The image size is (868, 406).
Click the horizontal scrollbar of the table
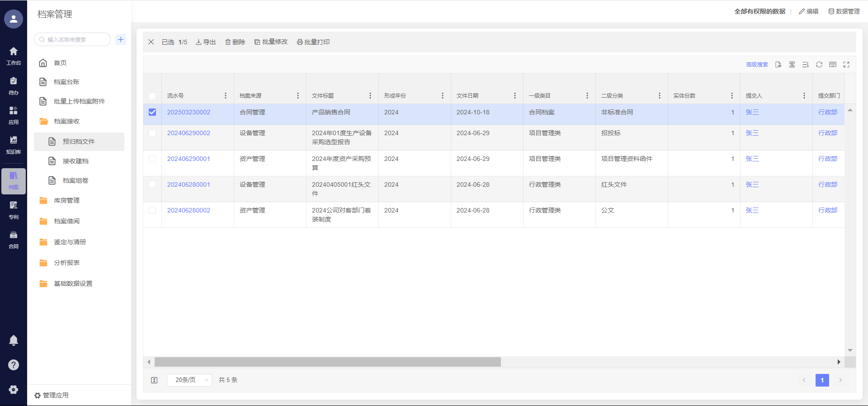point(327,362)
